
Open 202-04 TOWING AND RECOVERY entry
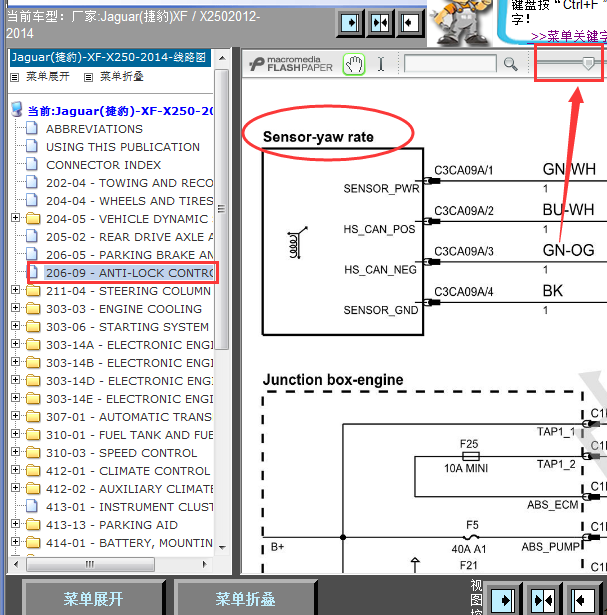[129, 183]
